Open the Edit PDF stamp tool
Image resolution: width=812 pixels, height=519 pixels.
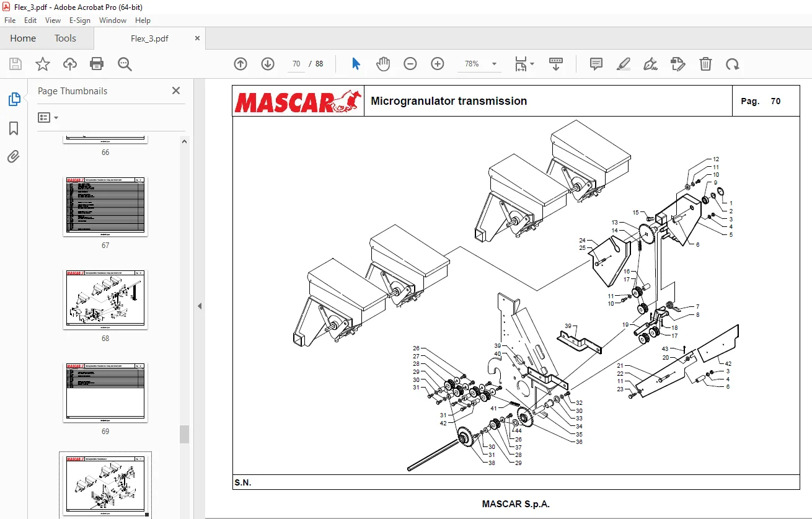click(678, 64)
